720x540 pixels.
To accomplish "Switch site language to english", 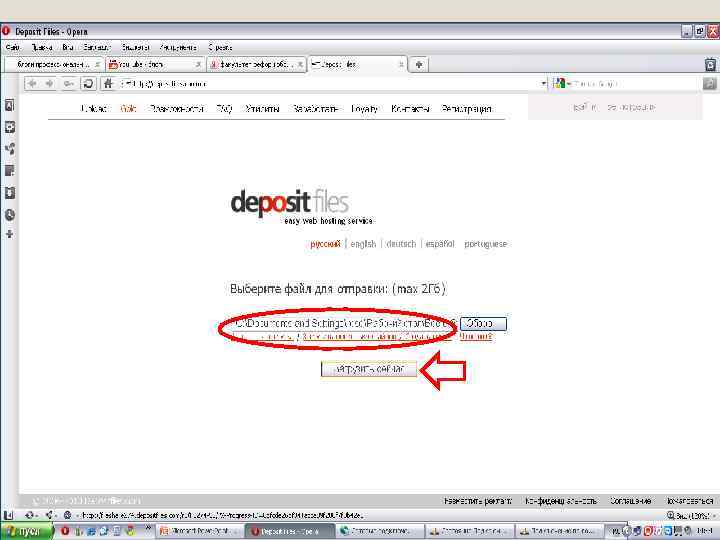I will point(363,244).
